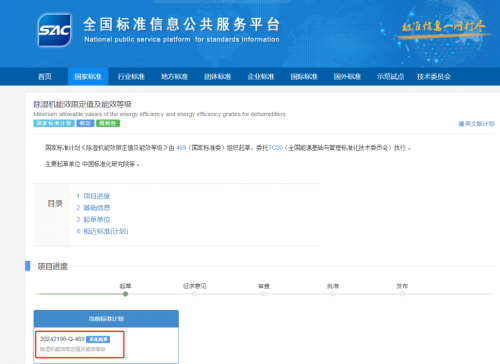
Task: Click the 征求意见 progress stage dot
Action: [x=195, y=294]
